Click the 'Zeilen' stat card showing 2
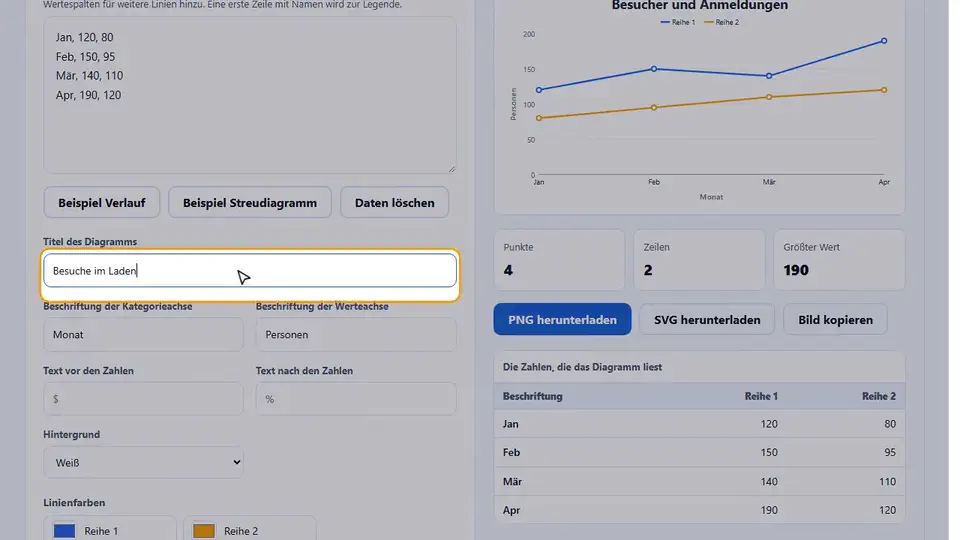The height and width of the screenshot is (540, 960). (x=699, y=260)
